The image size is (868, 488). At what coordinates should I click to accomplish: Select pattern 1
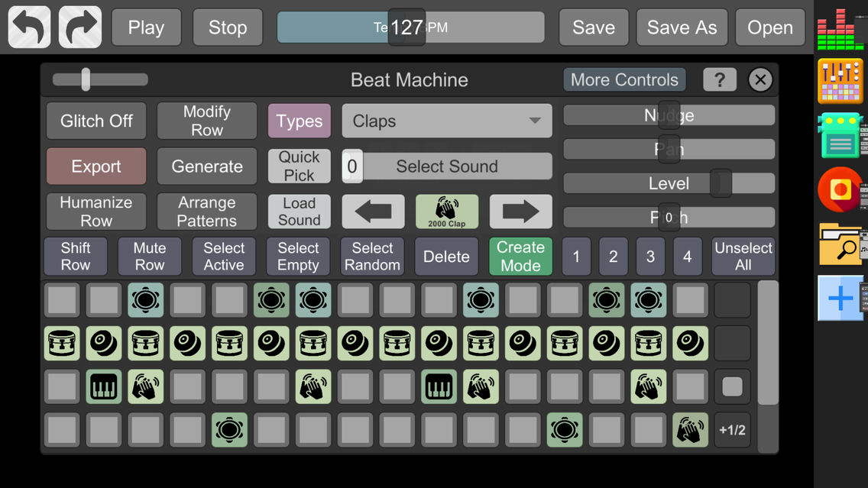pos(576,256)
